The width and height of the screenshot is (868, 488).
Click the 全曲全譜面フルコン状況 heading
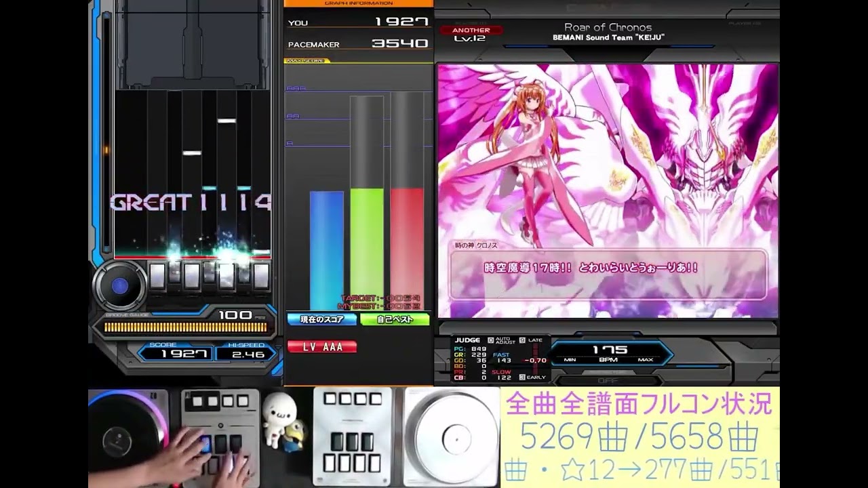639,405
